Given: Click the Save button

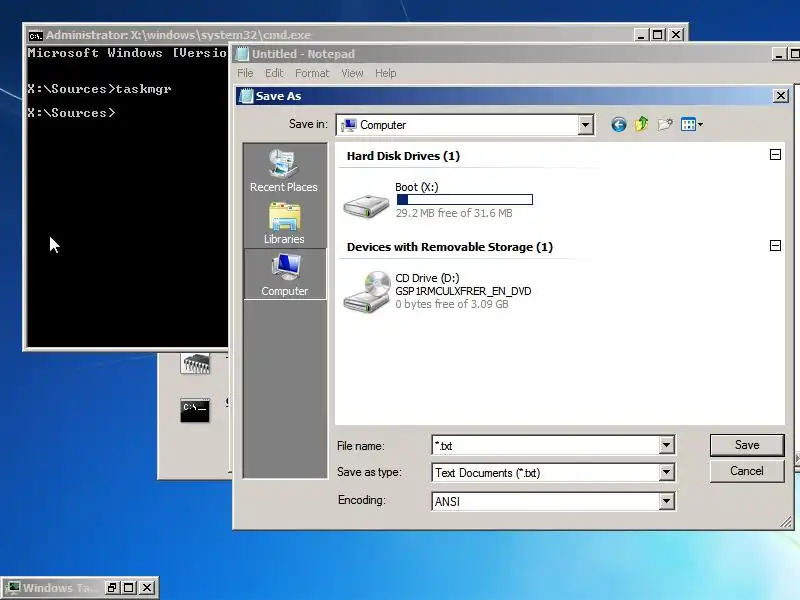Looking at the screenshot, I should click(746, 445).
